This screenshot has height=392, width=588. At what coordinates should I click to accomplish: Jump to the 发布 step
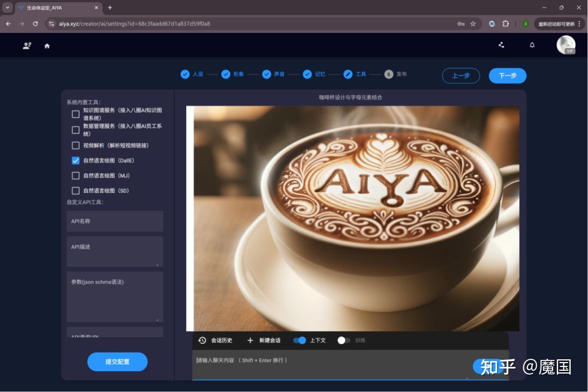pyautogui.click(x=396, y=74)
